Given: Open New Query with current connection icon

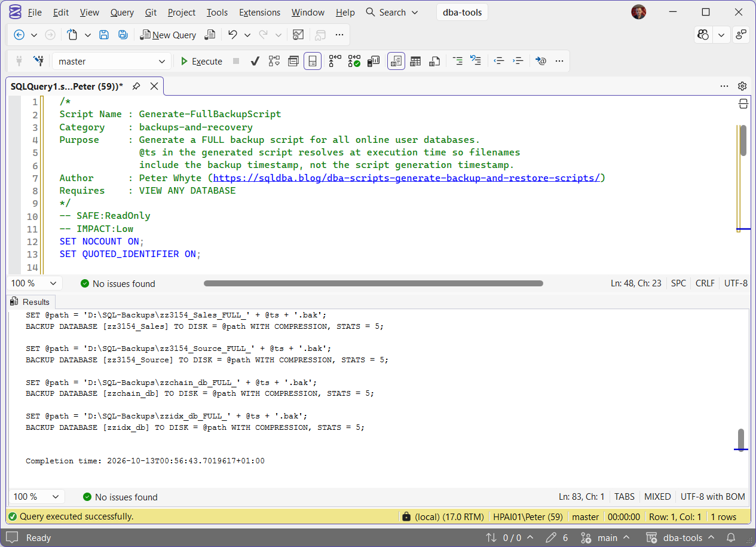Looking at the screenshot, I should (210, 35).
